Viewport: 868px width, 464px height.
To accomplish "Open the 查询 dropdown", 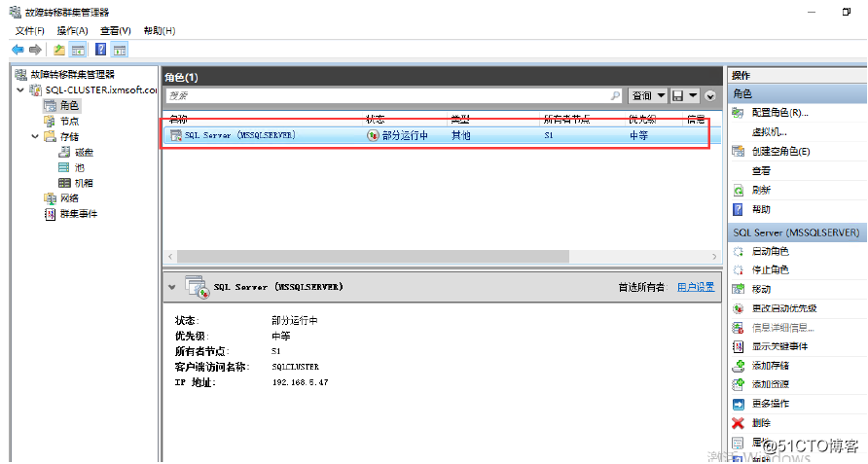I will [x=648, y=95].
